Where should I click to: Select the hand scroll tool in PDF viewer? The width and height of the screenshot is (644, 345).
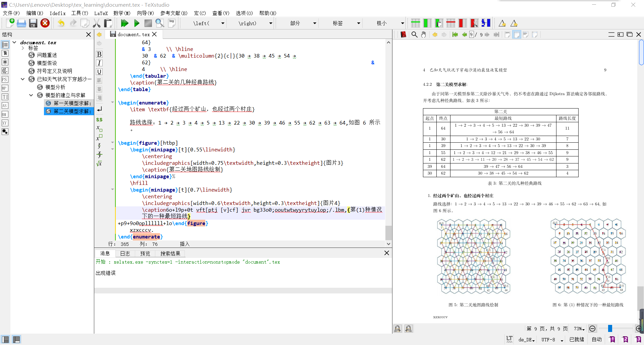point(424,34)
